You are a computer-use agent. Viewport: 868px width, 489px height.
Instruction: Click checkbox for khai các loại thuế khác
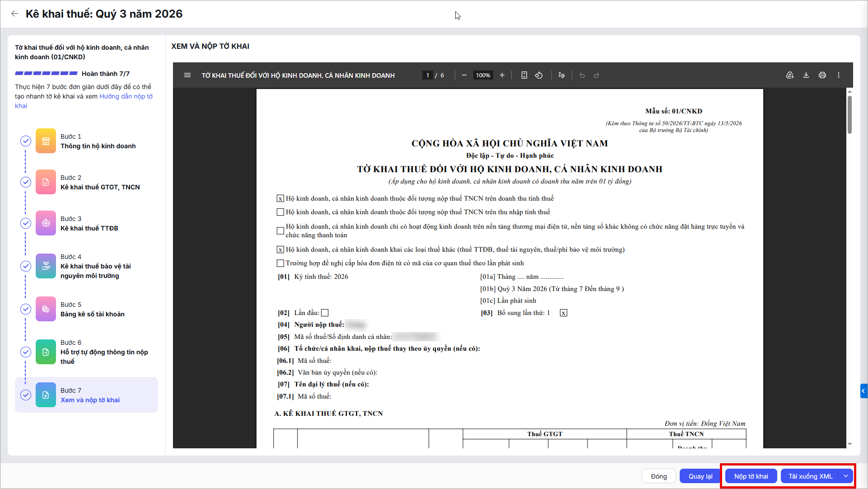[280, 249]
